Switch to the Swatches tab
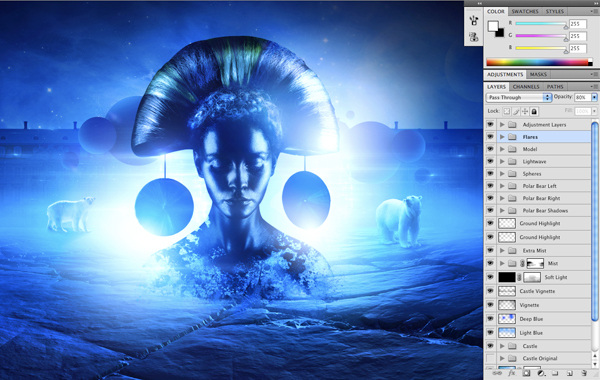The width and height of the screenshot is (600, 380). tap(525, 11)
